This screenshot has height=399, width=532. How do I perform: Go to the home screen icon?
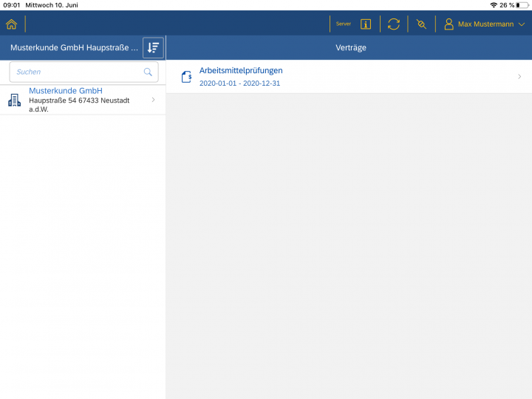tap(11, 24)
